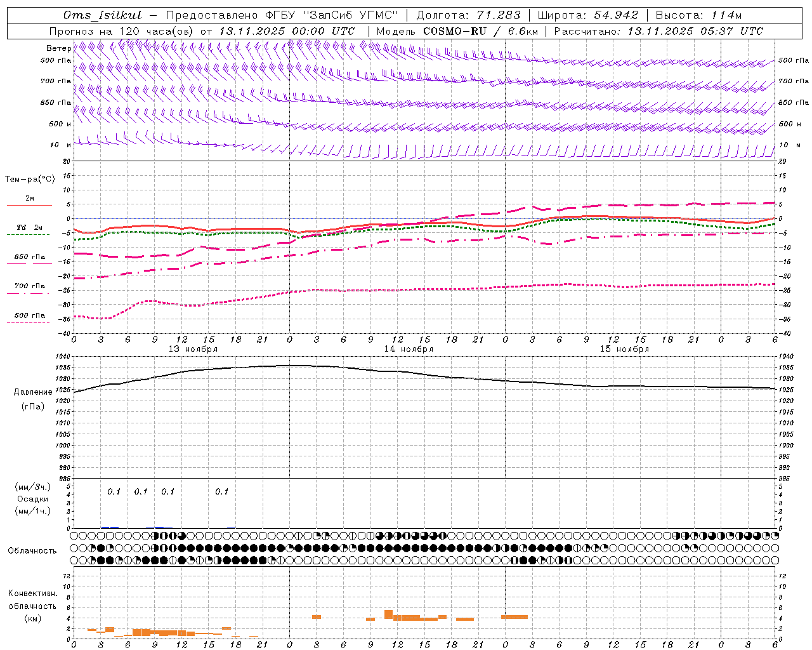Viewport: 812px width, 650px height.
Task: Click the 14 ноября date label
Action: [409, 349]
